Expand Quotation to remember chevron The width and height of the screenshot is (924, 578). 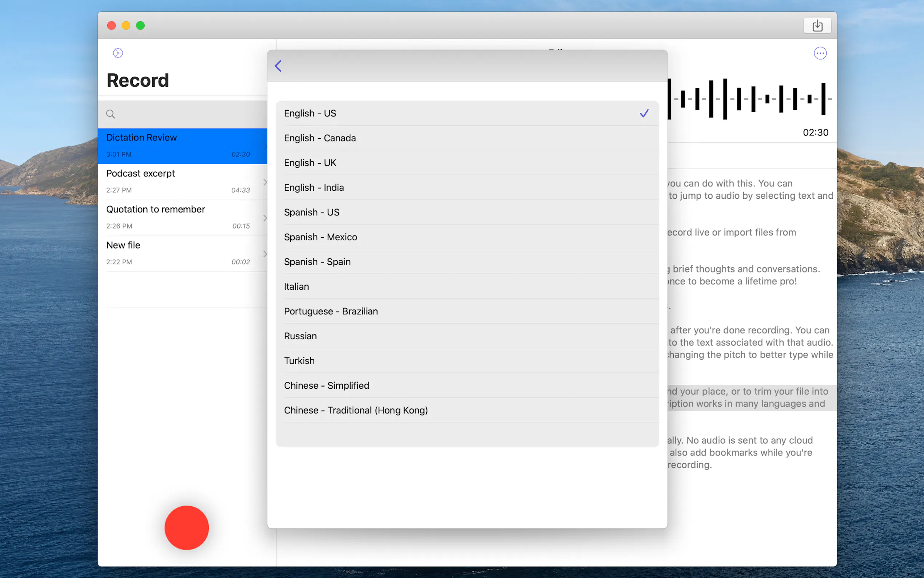265,218
